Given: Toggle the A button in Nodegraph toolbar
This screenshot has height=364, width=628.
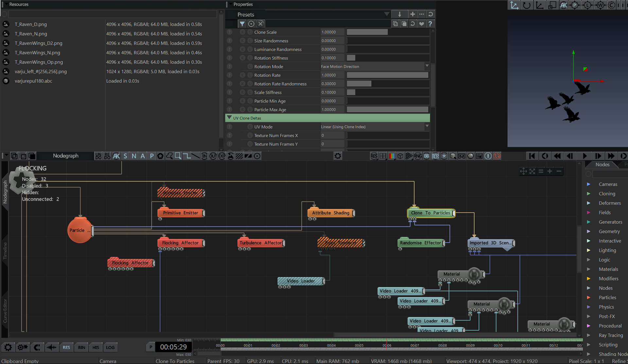Looking at the screenshot, I should click(143, 156).
